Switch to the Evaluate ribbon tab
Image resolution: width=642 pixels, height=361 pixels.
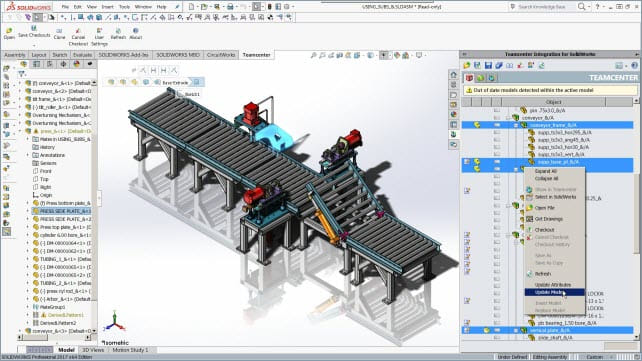(x=82, y=55)
